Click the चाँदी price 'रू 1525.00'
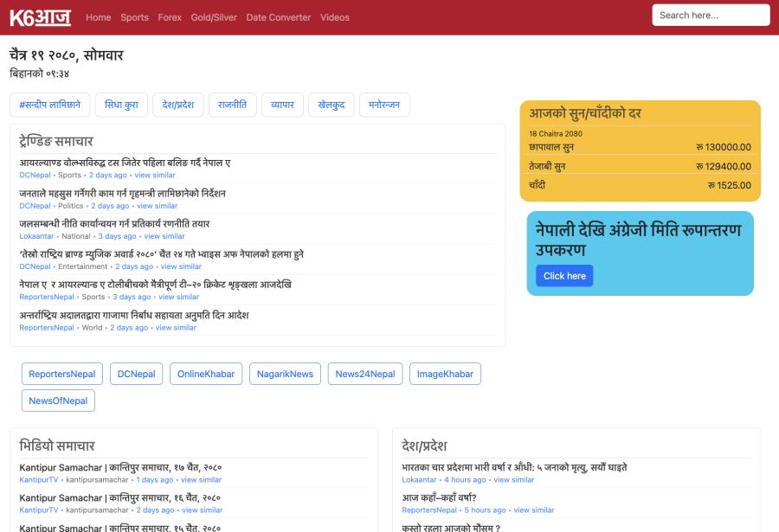 coord(730,185)
